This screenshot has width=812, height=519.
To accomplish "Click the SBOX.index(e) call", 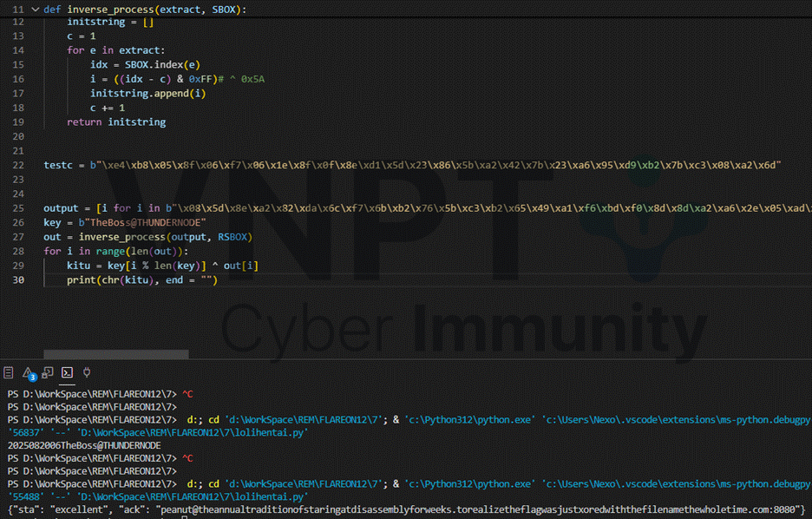I will click(147, 65).
